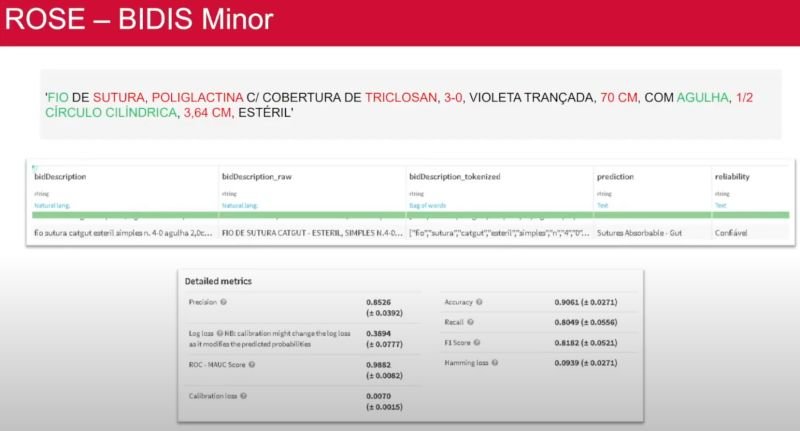Select the bidDescription_tokenized column header
800x431 pixels.
tap(455, 176)
